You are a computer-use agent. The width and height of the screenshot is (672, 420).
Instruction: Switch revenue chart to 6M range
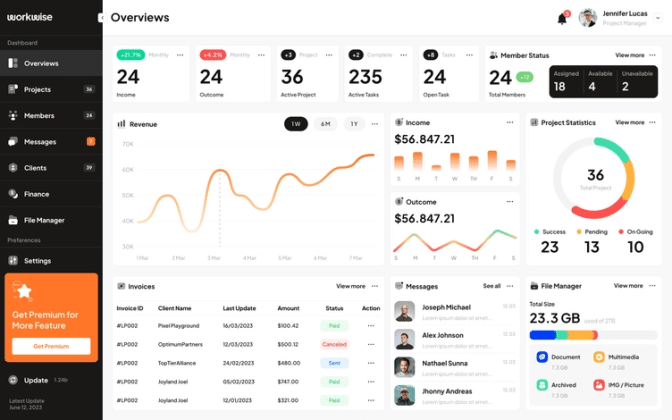pyautogui.click(x=325, y=124)
